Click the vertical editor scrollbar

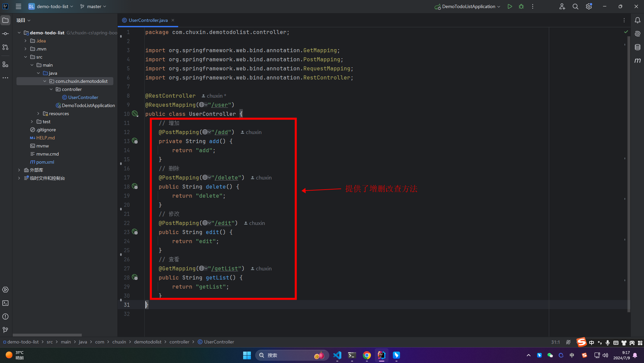[x=629, y=173]
